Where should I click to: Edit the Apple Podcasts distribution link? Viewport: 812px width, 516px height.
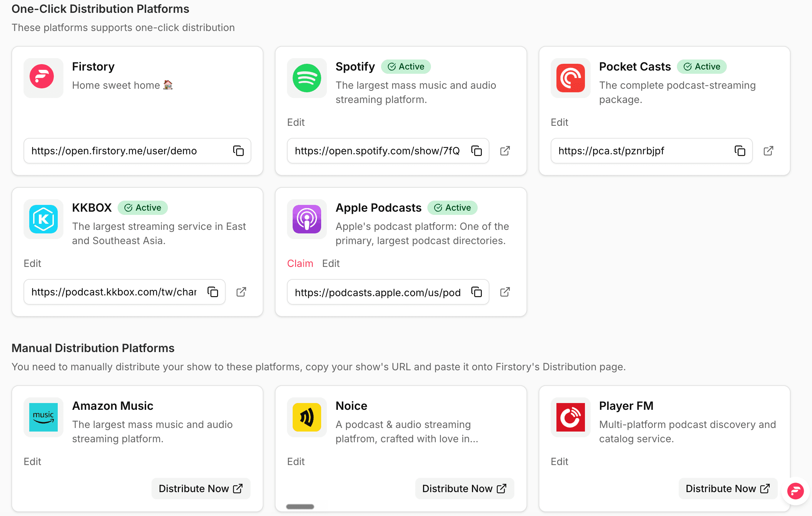(331, 263)
